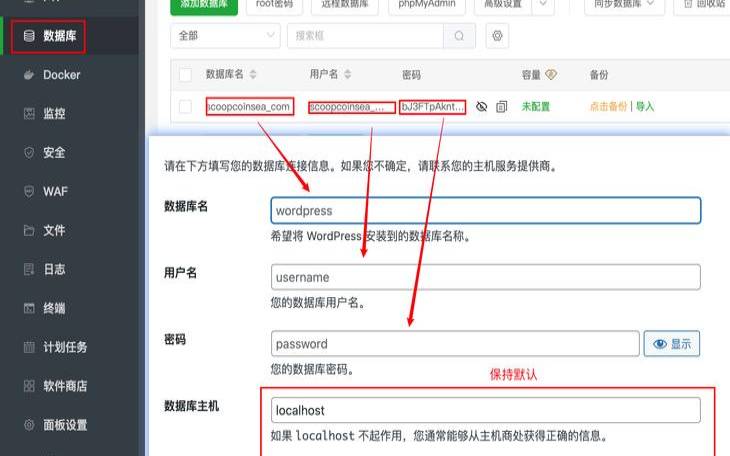Viewport: 730px width, 456px height.
Task: Toggle password visibility eye icon in row
Action: point(482,107)
